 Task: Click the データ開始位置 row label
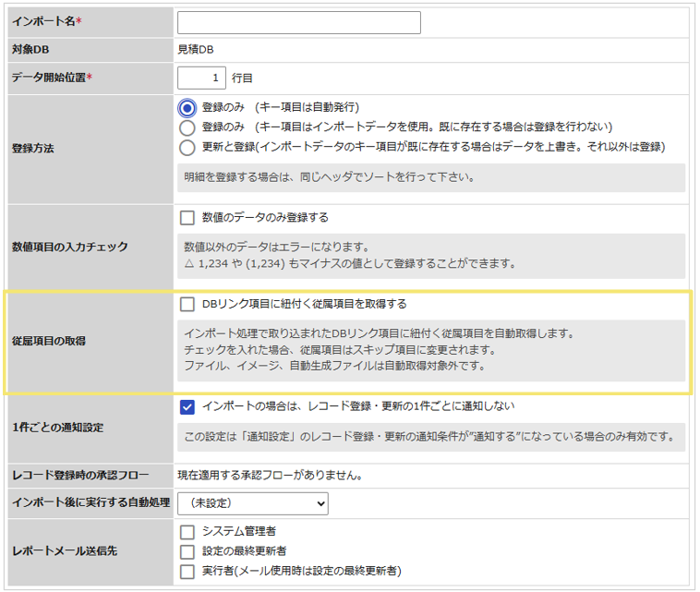coord(52,78)
